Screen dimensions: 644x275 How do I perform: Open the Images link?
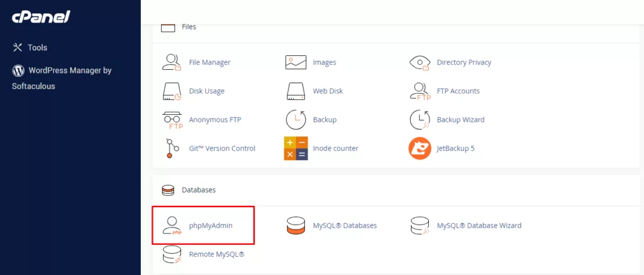pos(325,62)
